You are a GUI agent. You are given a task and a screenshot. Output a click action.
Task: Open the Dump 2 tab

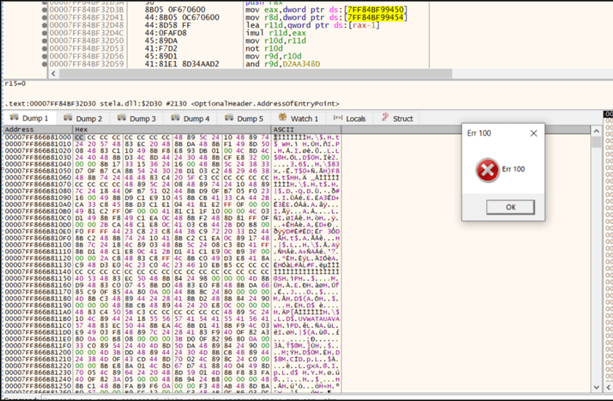click(x=92, y=118)
